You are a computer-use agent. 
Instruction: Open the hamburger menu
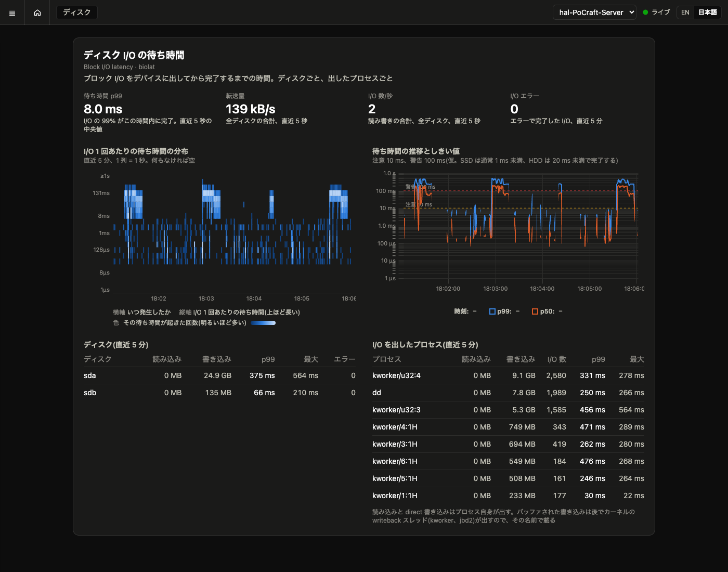coord(12,12)
